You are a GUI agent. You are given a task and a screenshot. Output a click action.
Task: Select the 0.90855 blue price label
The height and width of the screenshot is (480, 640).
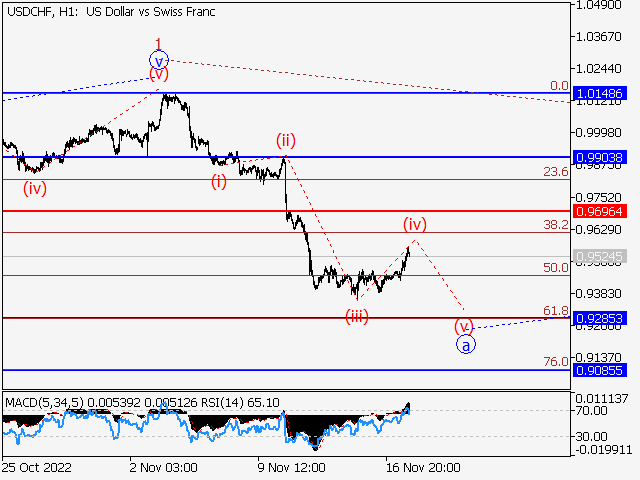pyautogui.click(x=600, y=371)
